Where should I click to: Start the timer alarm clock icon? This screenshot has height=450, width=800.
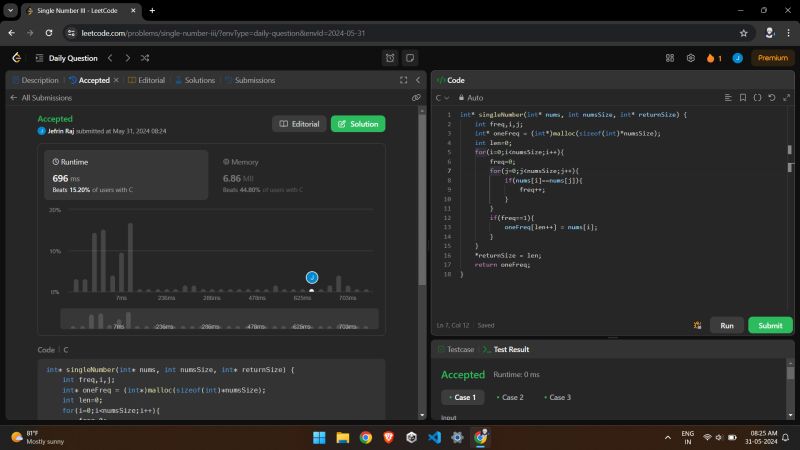pos(390,58)
